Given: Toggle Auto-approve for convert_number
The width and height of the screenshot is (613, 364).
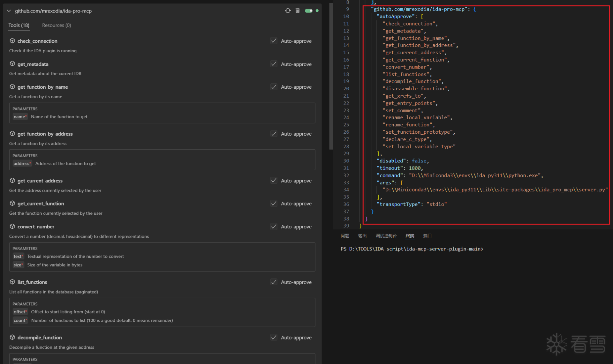Looking at the screenshot, I should click(274, 227).
